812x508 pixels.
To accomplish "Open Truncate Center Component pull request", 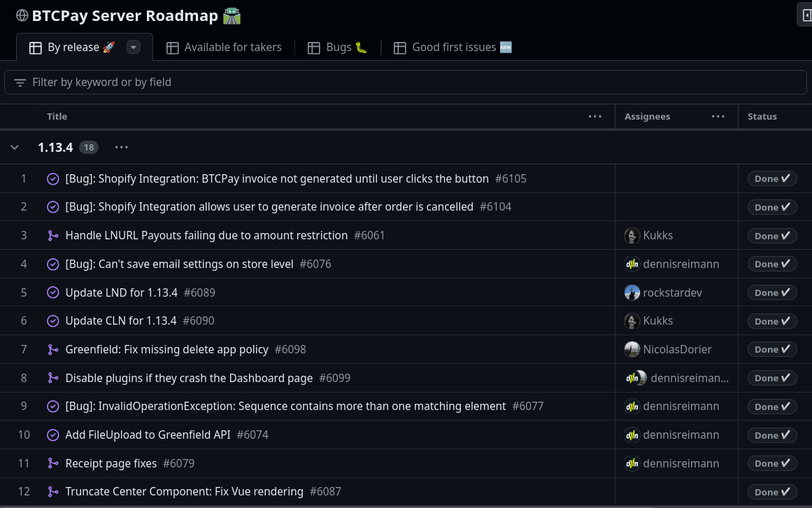I will click(185, 491).
